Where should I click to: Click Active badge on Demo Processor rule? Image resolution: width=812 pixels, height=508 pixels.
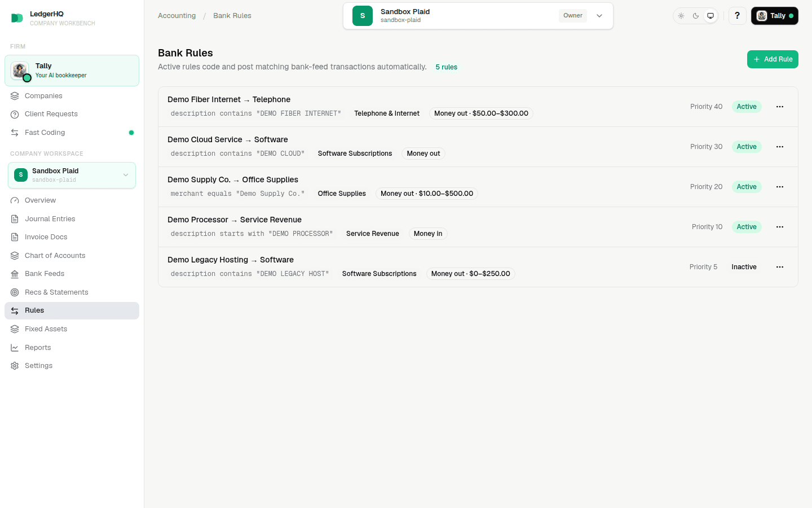point(747,227)
